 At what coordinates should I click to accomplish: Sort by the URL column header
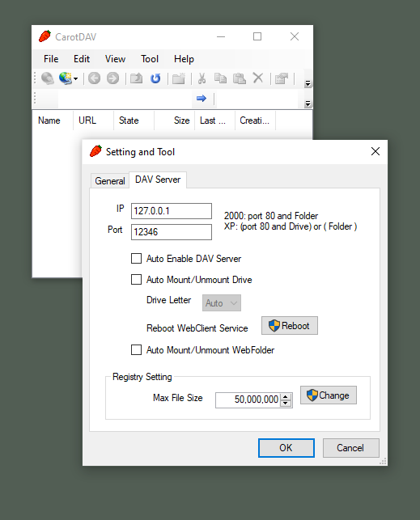click(x=94, y=120)
